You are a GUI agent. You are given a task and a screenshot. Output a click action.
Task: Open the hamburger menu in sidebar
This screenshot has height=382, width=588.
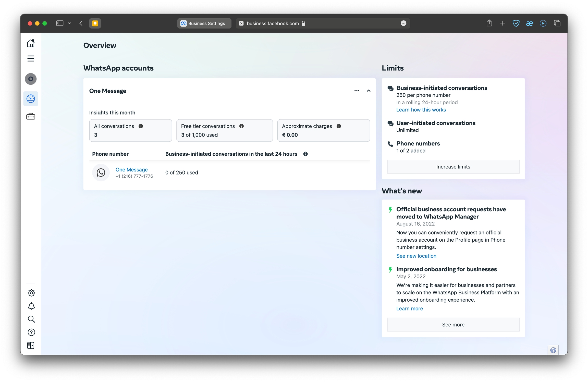coord(31,58)
